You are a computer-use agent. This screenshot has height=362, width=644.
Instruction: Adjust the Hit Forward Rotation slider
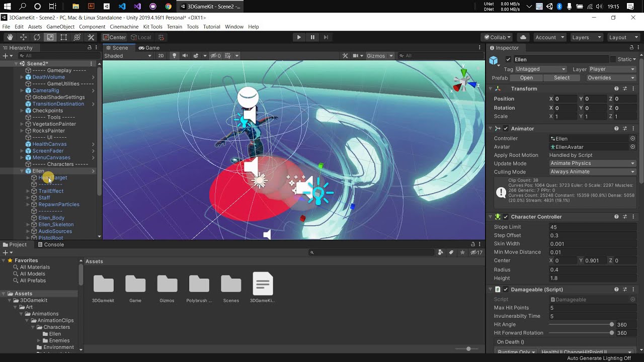point(580,333)
